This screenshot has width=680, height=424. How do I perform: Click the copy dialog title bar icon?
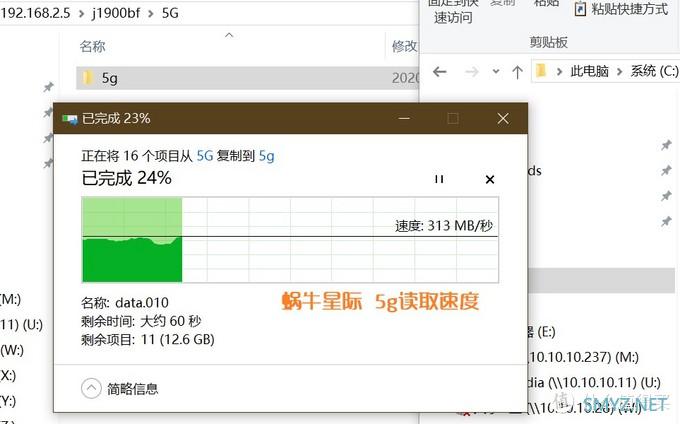tap(69, 119)
